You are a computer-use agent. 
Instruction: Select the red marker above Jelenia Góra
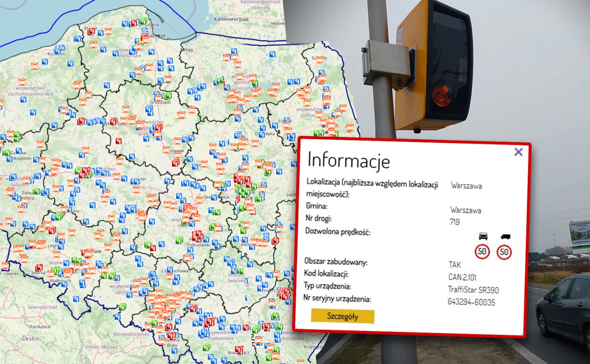(x=39, y=268)
